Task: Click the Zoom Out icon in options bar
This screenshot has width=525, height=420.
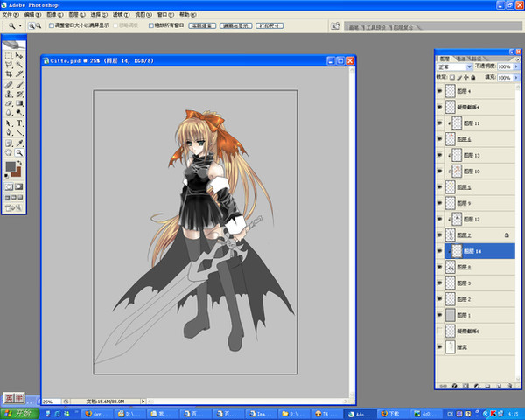Action: click(38, 25)
